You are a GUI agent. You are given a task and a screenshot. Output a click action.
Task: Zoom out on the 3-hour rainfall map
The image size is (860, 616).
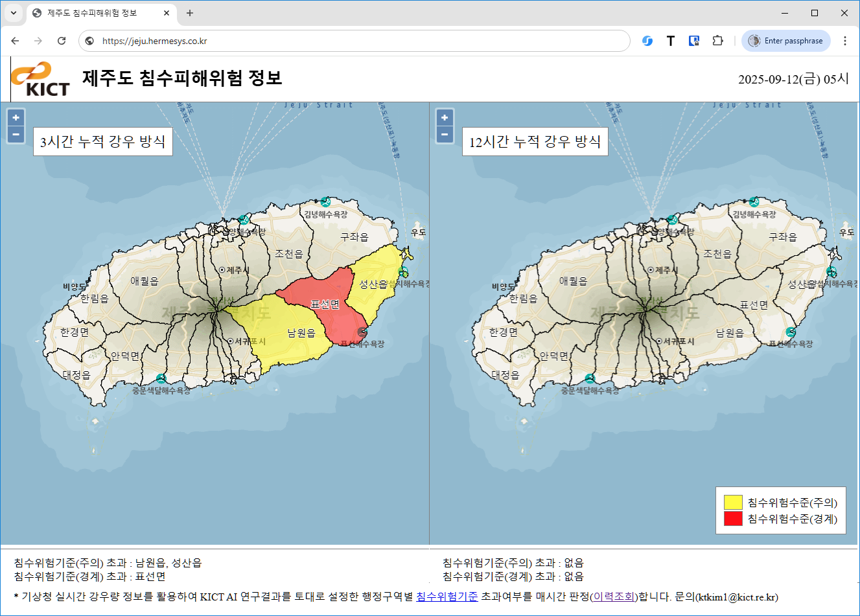pyautogui.click(x=16, y=135)
